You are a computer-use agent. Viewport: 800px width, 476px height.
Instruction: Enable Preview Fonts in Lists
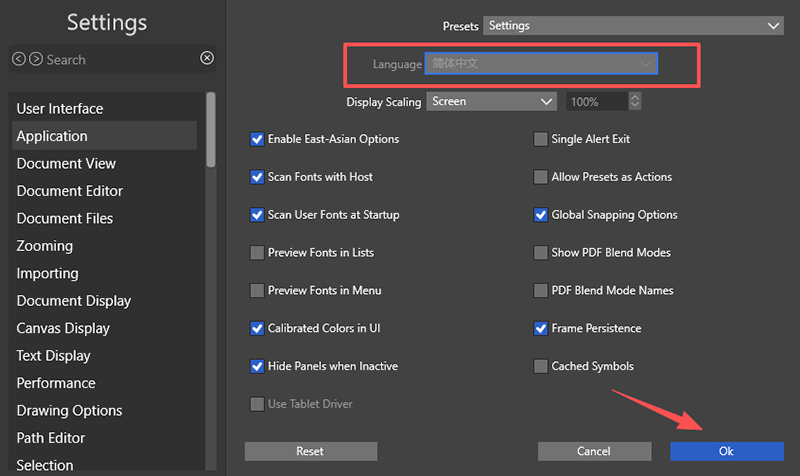(257, 253)
